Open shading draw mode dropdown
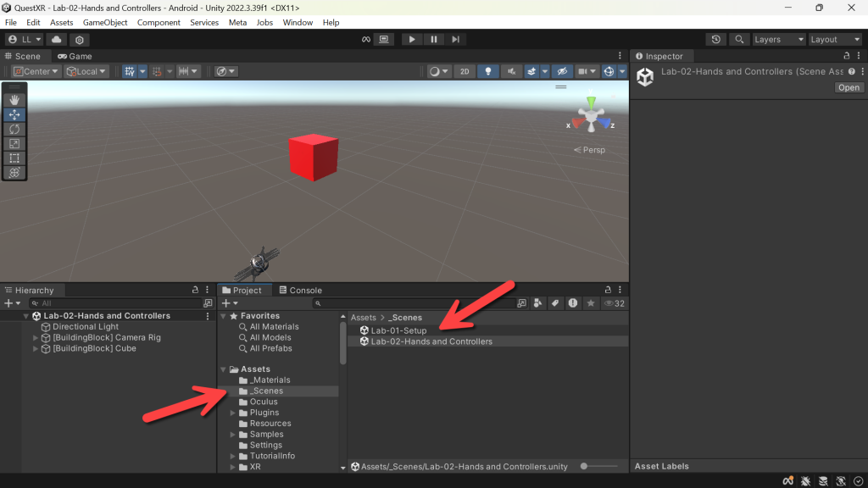Viewport: 868px width, 488px height. (x=438, y=71)
